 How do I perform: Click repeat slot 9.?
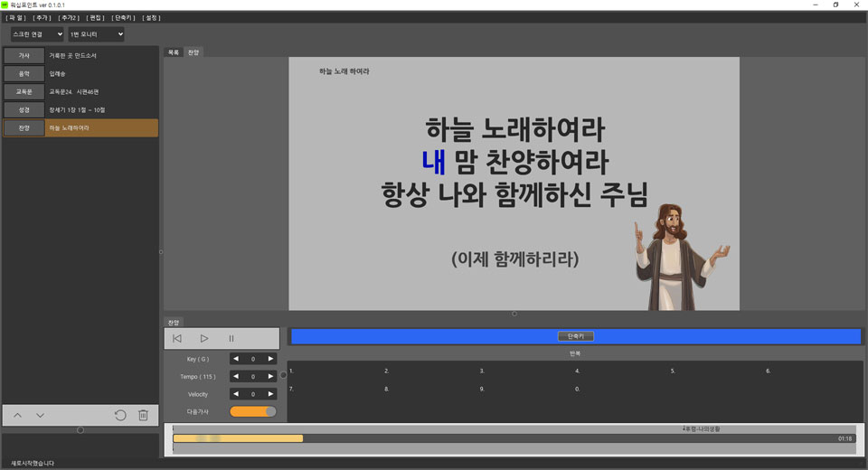coord(482,390)
